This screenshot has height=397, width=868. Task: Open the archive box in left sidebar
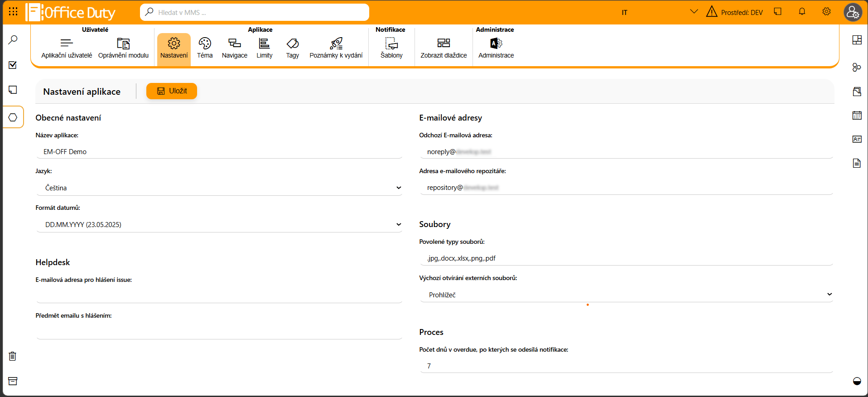13,381
